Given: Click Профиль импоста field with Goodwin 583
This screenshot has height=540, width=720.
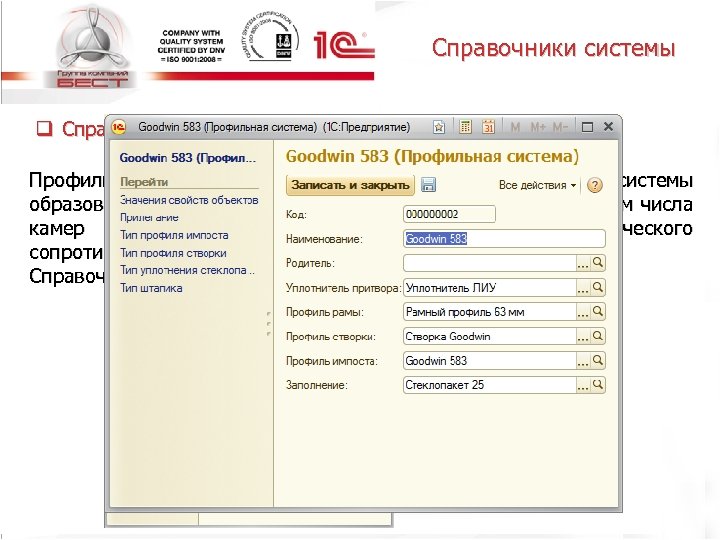Looking at the screenshot, I should (489, 361).
